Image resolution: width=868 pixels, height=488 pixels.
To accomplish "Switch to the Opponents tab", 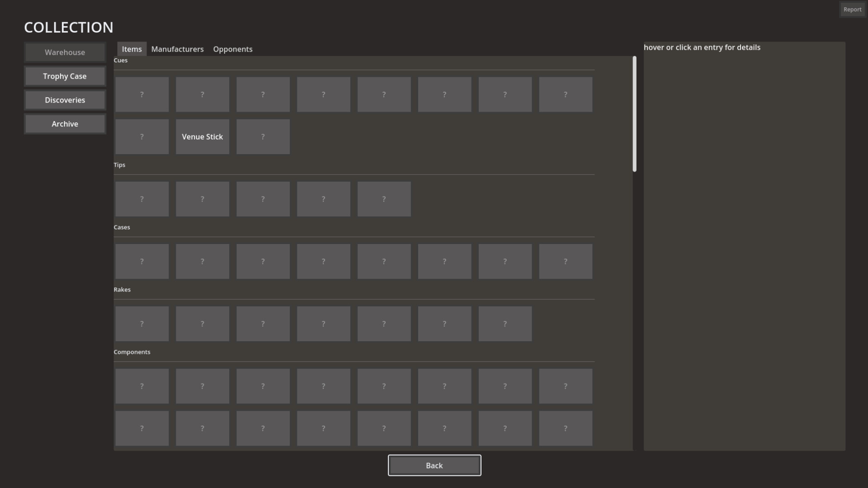I will (233, 49).
